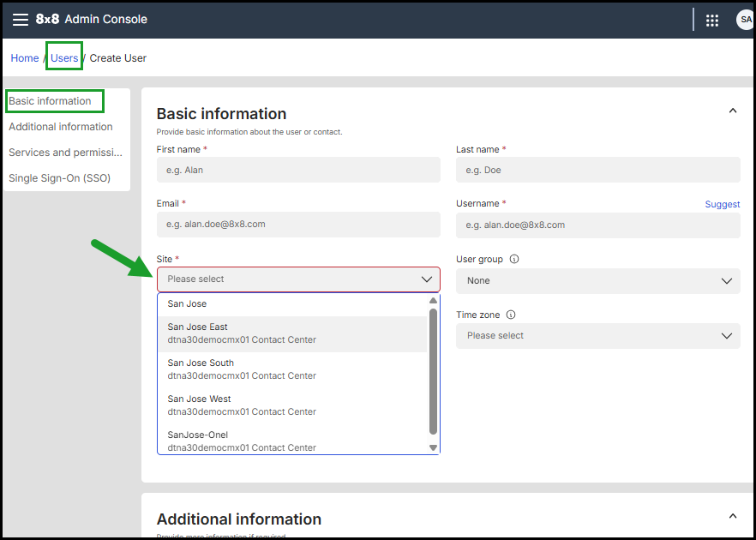Collapse the Basic information section
756x540 pixels.
tap(733, 111)
